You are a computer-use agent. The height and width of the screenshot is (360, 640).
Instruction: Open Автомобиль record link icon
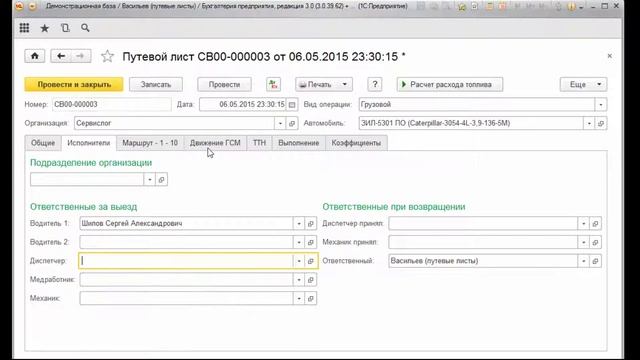(x=600, y=123)
